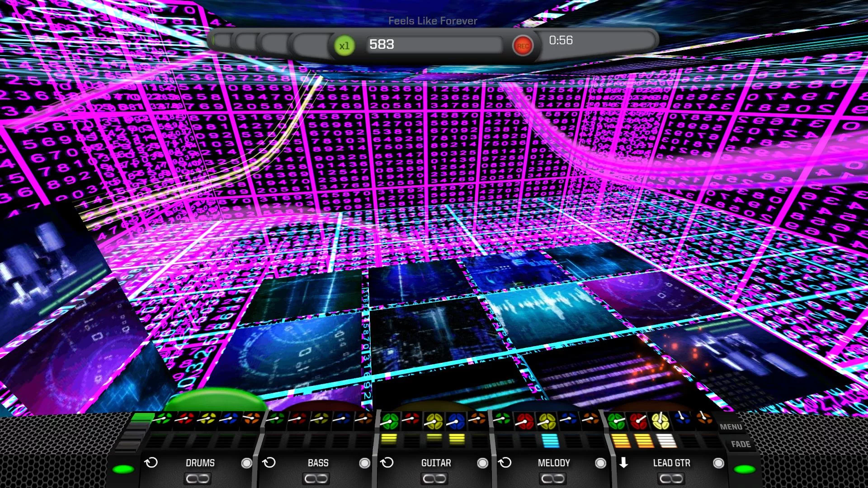
Task: Click the x1 multiplier badge
Action: 344,46
